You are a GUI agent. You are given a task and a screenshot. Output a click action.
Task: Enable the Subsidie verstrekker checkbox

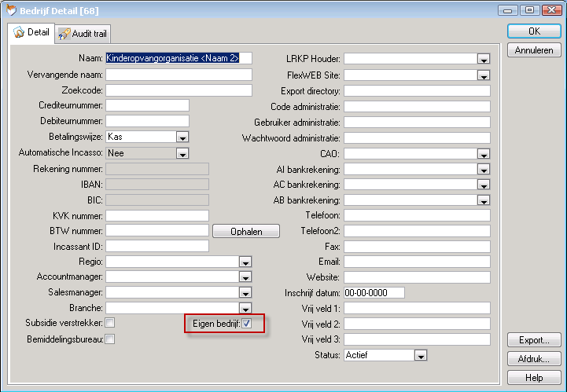click(110, 323)
